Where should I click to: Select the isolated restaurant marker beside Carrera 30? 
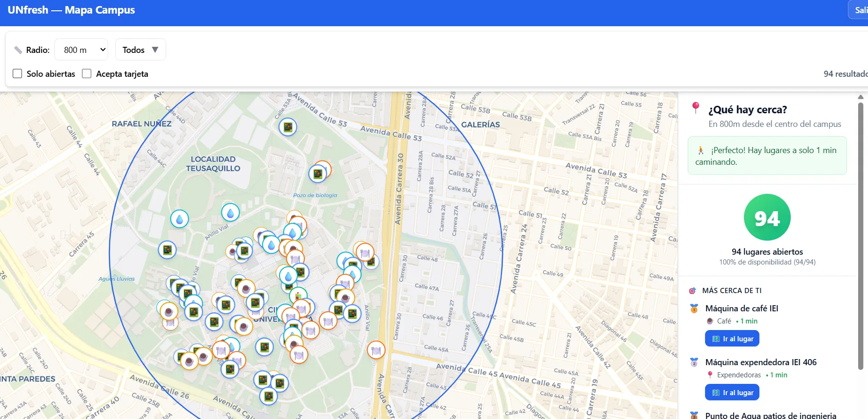pos(375,350)
